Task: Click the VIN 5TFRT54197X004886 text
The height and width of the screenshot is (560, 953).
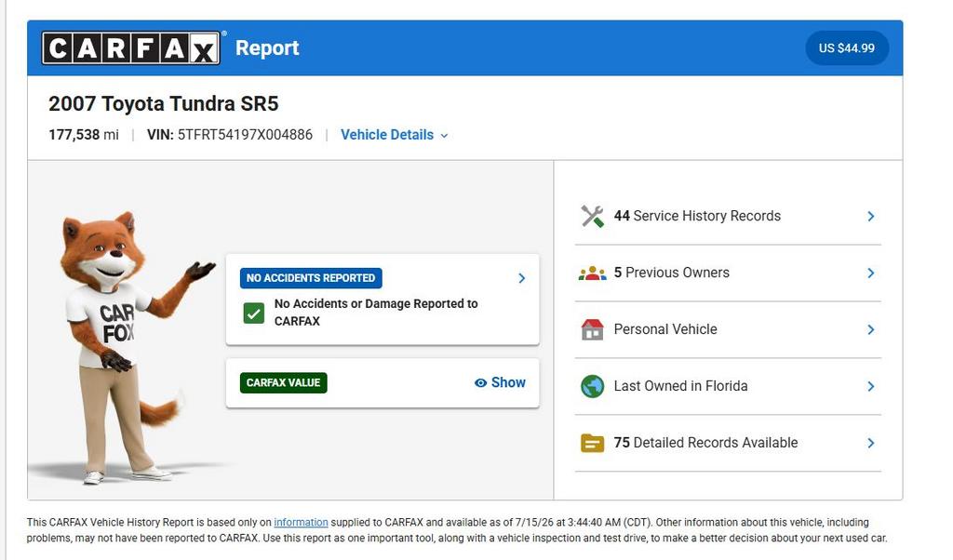Action: click(x=230, y=135)
